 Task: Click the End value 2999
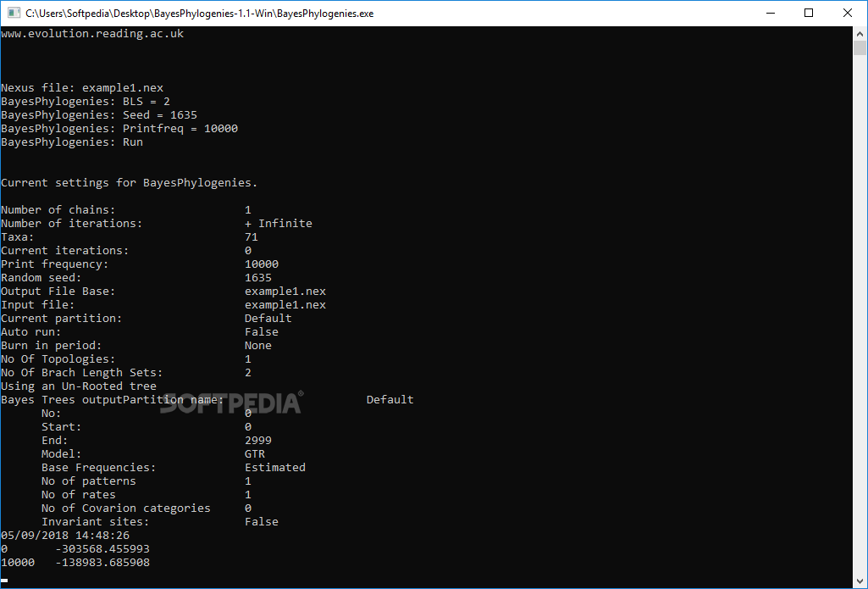[258, 441]
